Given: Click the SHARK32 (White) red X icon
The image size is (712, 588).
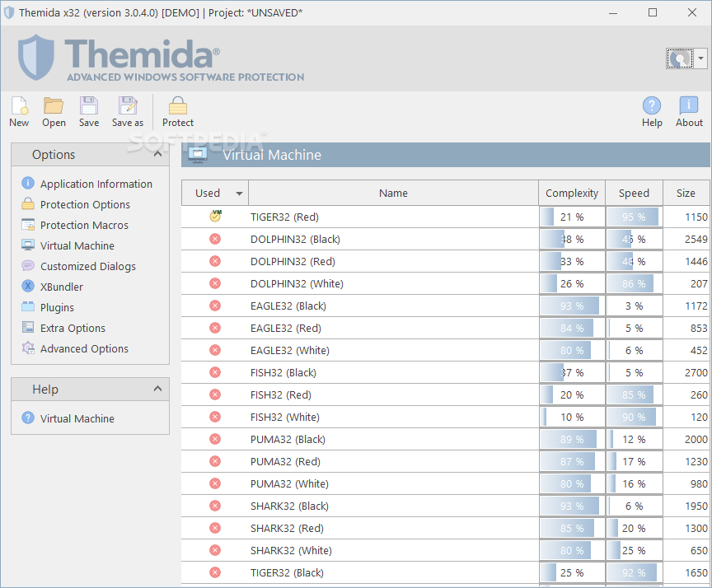Looking at the screenshot, I should pos(215,550).
